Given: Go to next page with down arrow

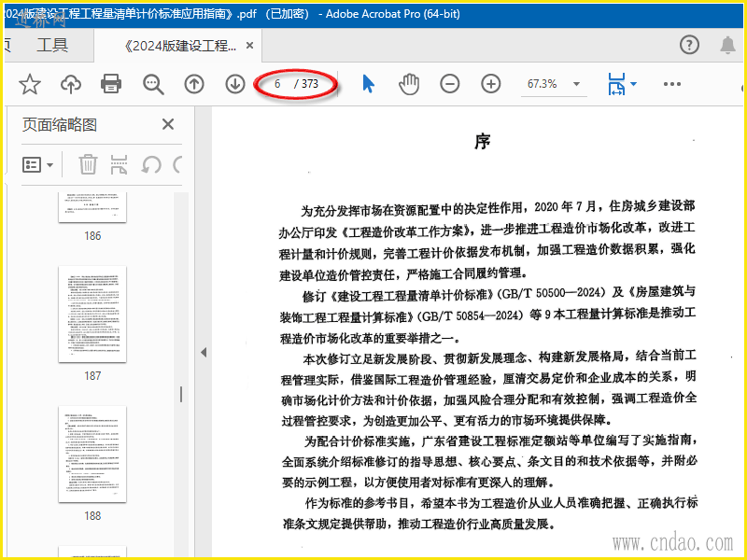Looking at the screenshot, I should coord(235,84).
